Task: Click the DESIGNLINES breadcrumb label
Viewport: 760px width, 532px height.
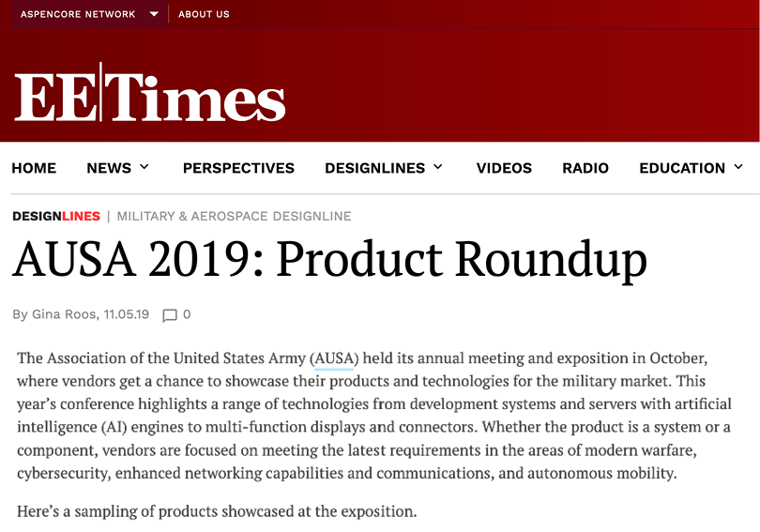Action: (x=56, y=216)
